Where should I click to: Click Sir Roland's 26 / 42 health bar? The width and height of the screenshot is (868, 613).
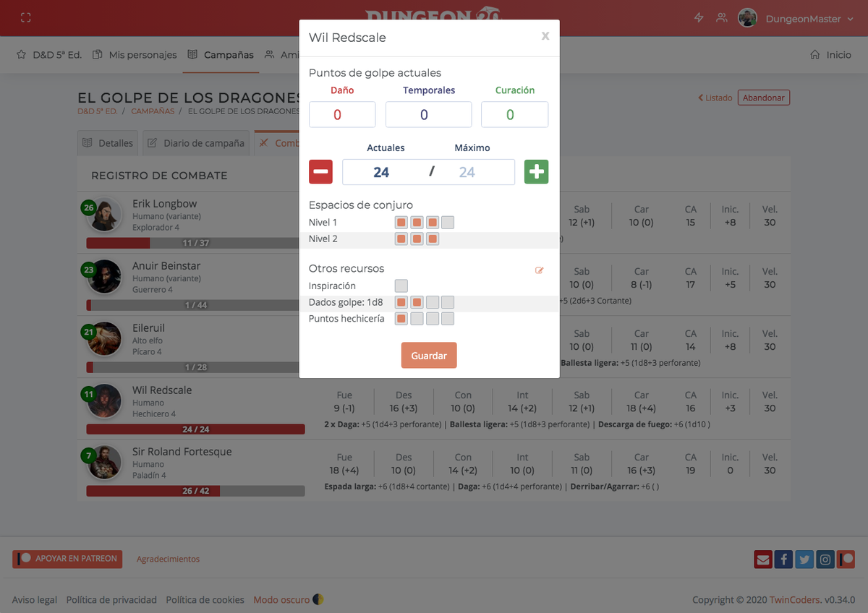coord(195,491)
